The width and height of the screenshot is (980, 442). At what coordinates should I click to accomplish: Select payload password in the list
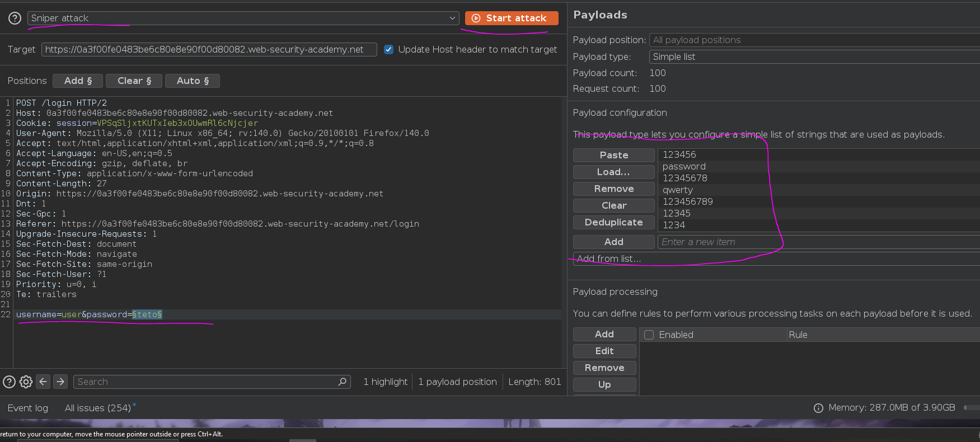(x=819, y=166)
